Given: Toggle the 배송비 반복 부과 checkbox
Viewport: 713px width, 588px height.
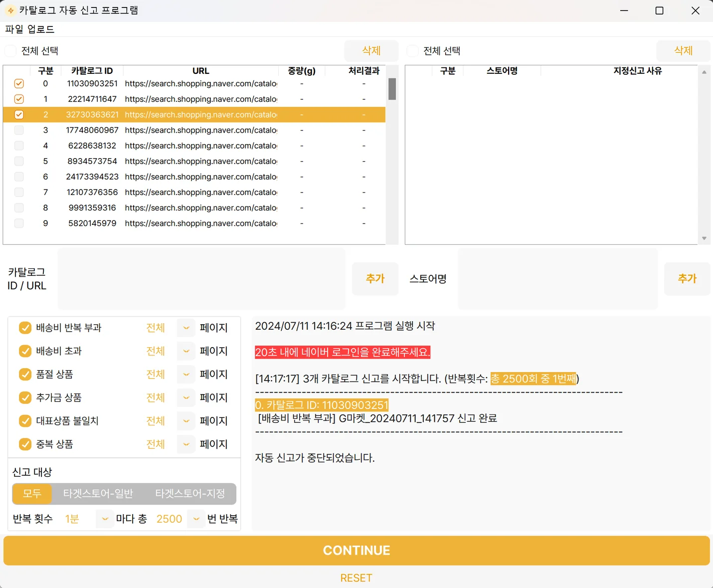Looking at the screenshot, I should point(25,328).
